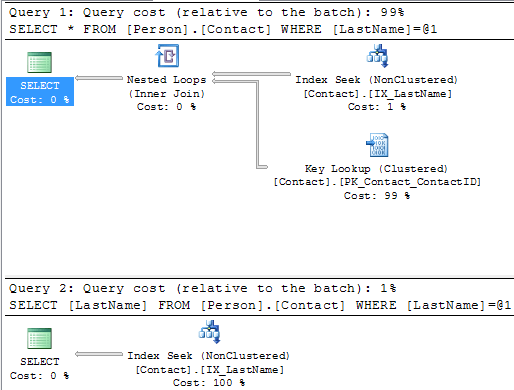Select the Query 2 SELECT table icon
The height and width of the screenshot is (390, 514).
click(x=39, y=338)
